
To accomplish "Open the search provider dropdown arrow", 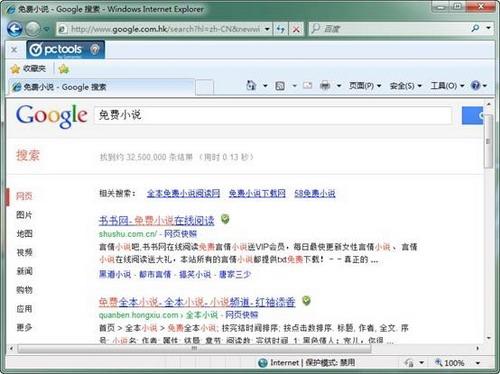I will point(488,29).
